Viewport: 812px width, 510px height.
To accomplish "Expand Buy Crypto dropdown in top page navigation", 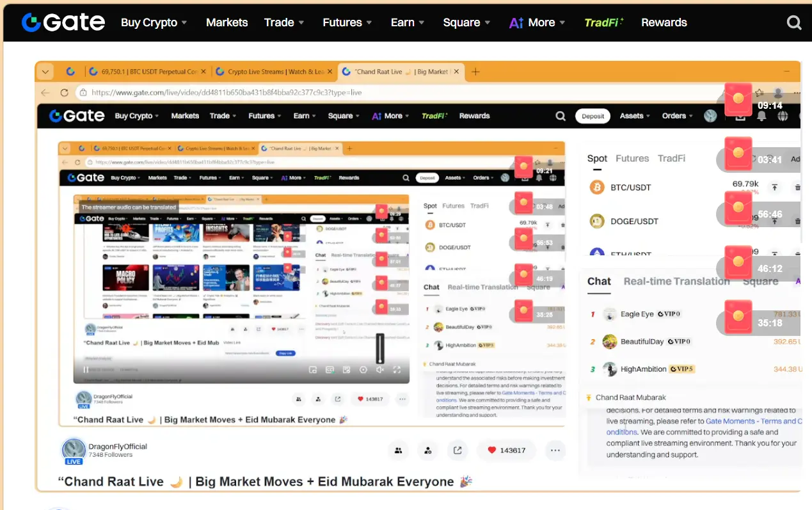I will pyautogui.click(x=154, y=22).
